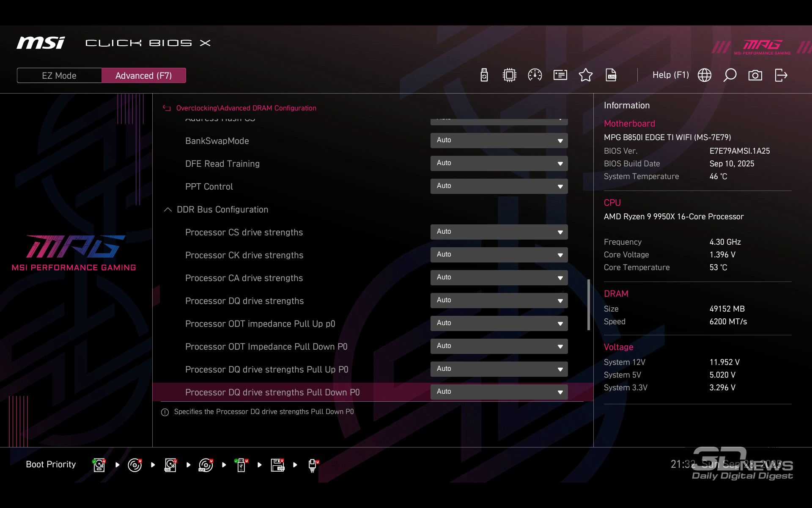Select Advanced (F7) mode
Image resolution: width=812 pixels, height=508 pixels.
click(143, 75)
